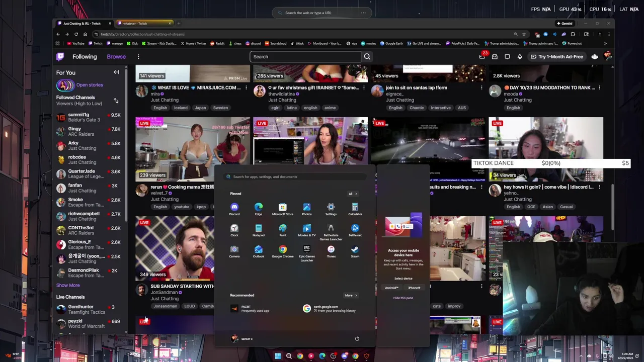
Task: Launch Epic Games Launcher
Action: click(x=307, y=253)
